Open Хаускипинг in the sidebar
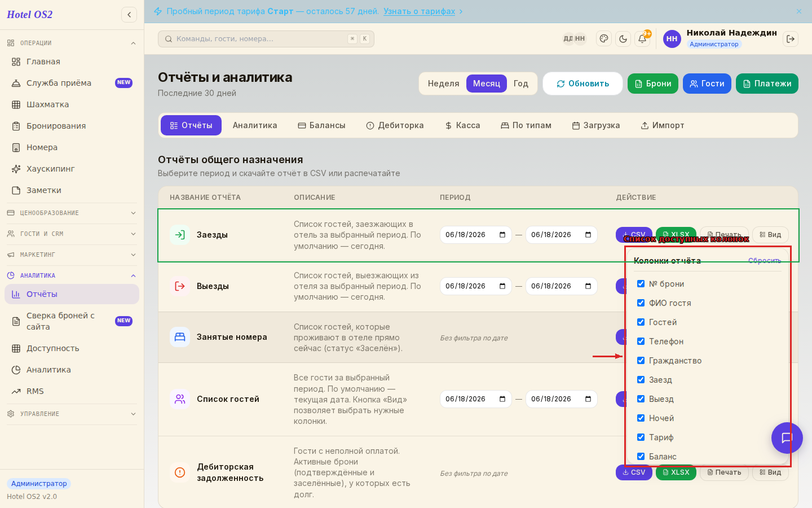The image size is (812, 508). click(72, 169)
